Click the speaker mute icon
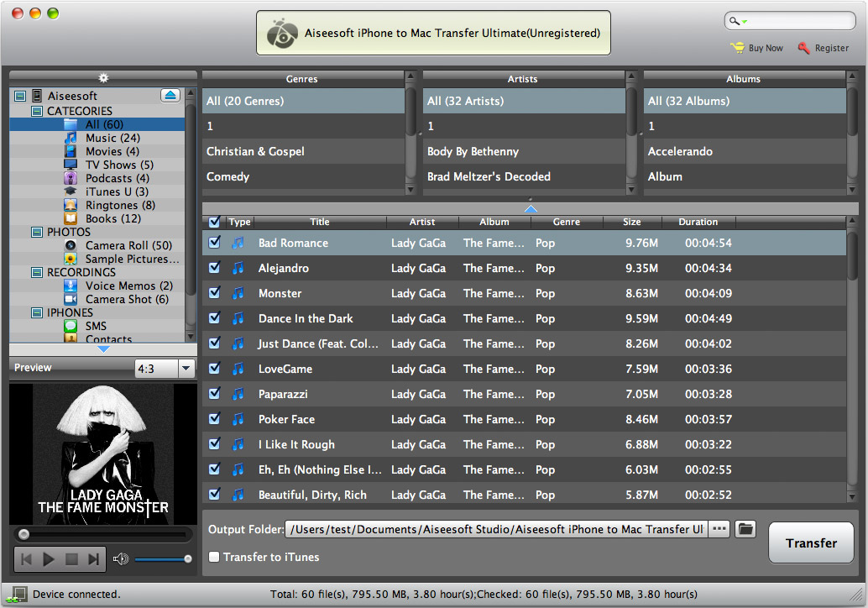This screenshot has height=608, width=868. tap(121, 559)
